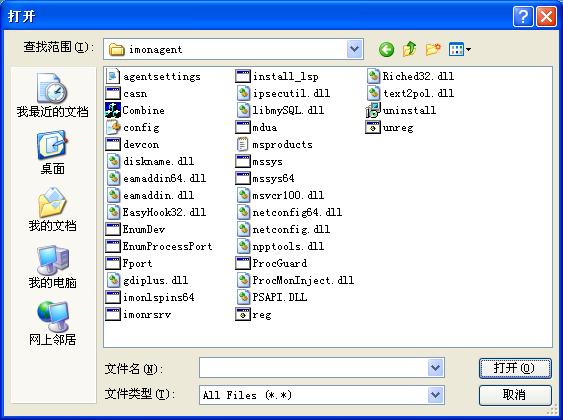The image size is (563, 420).
Task: Select the install_lsp file icon
Action: point(243,76)
